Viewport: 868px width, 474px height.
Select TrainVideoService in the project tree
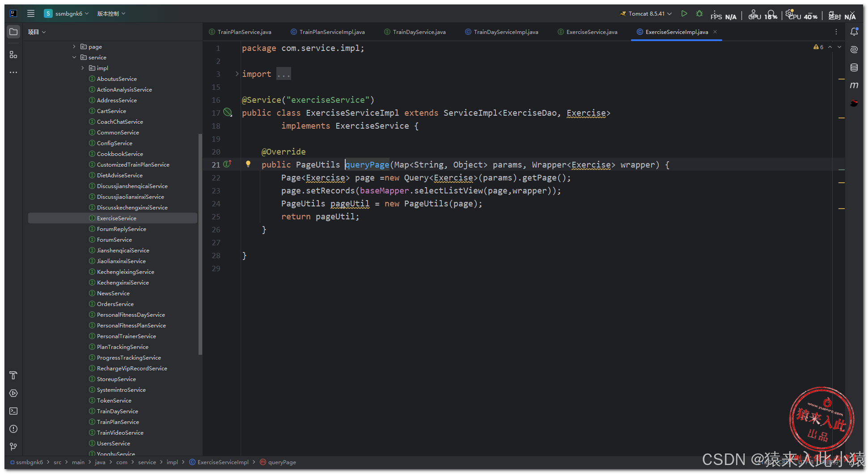(120, 432)
